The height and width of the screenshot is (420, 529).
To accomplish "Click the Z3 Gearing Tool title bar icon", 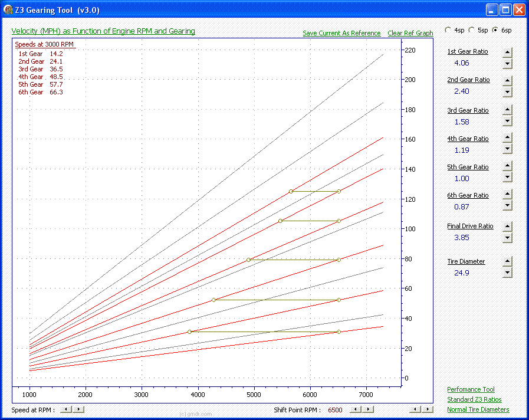I will click(x=8, y=9).
